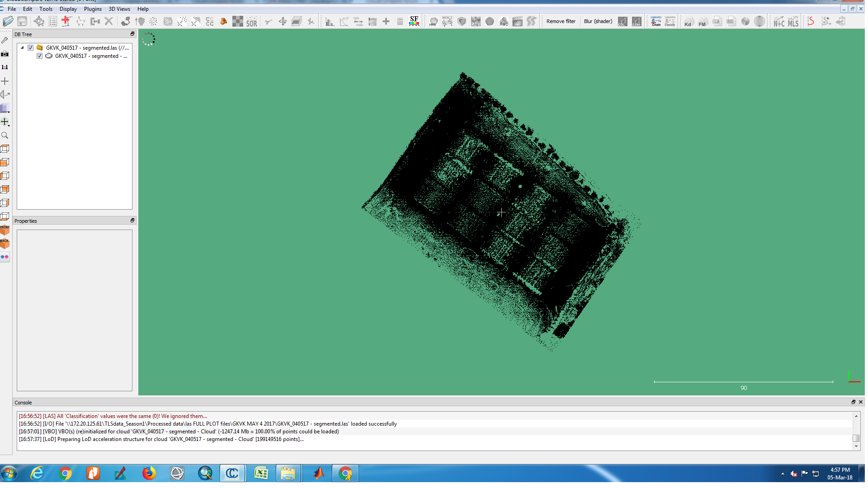Click the Save floppy disk icon
Image resolution: width=868 pixels, height=488 pixels.
pyautogui.click(x=22, y=21)
